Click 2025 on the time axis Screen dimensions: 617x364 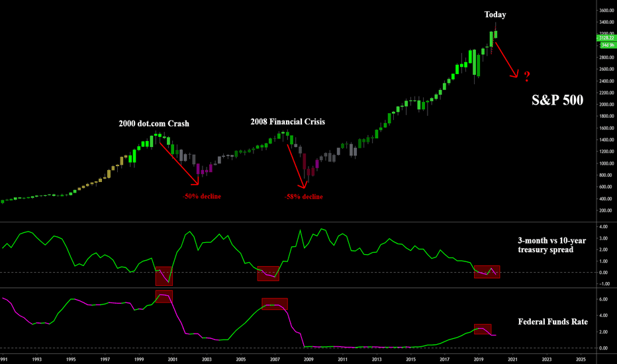coord(581,359)
